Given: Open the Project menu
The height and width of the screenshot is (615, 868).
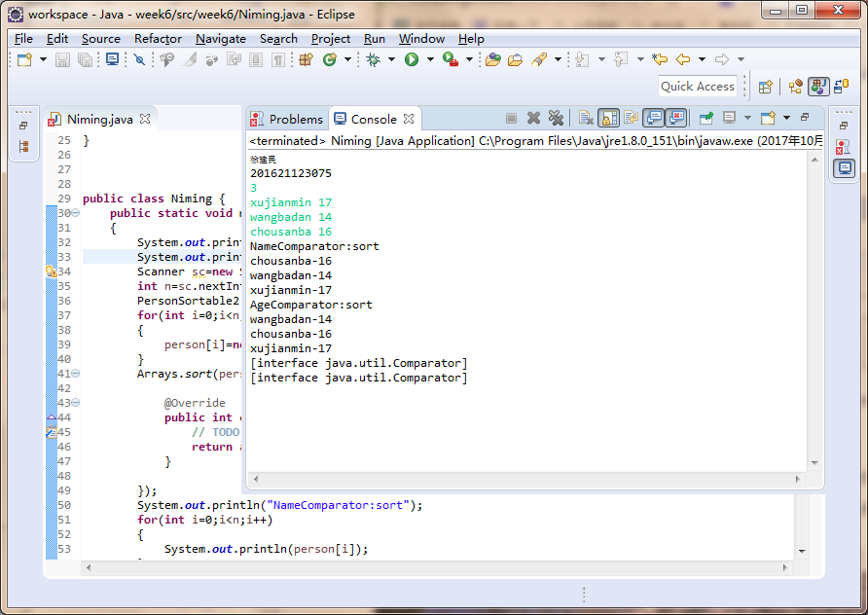Looking at the screenshot, I should pyautogui.click(x=331, y=39).
